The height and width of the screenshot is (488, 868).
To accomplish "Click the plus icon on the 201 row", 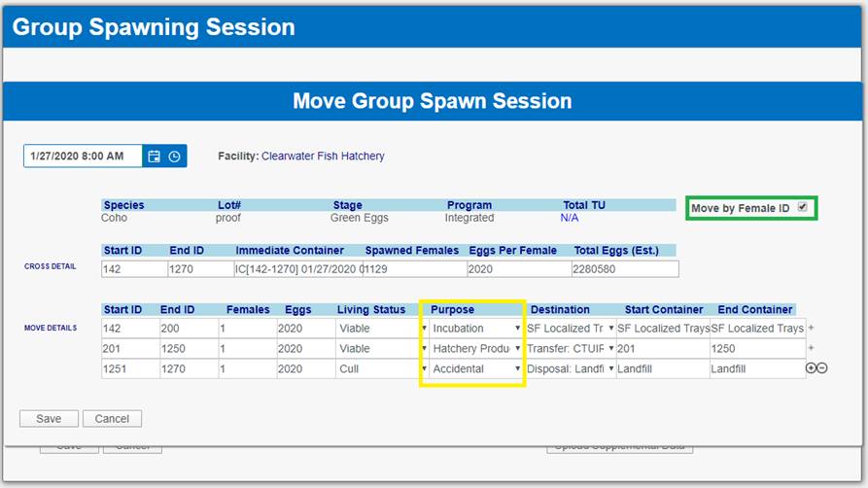I will 811,348.
